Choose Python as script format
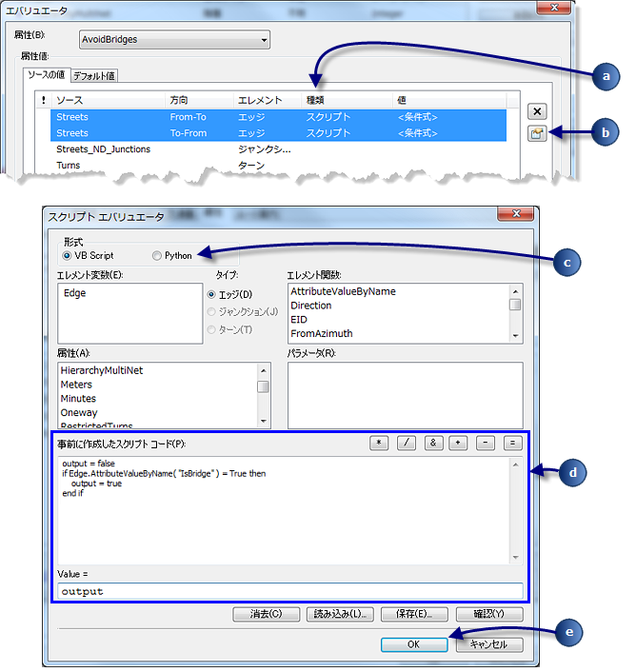Image resolution: width=636 pixels, height=672 pixels. tap(157, 255)
